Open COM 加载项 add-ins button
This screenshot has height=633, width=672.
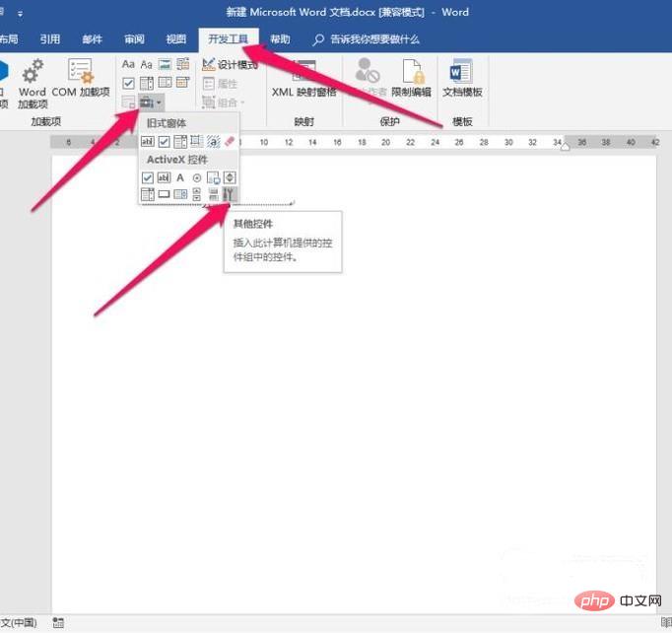(81, 77)
